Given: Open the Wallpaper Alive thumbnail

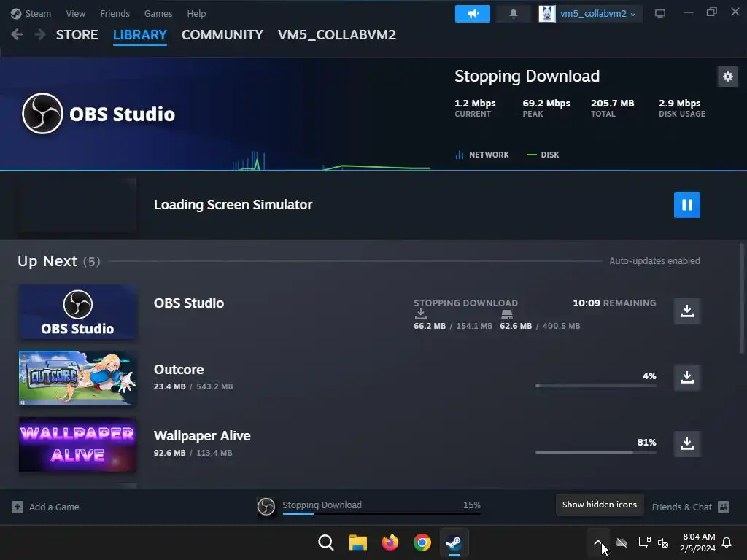Looking at the screenshot, I should pyautogui.click(x=77, y=445).
